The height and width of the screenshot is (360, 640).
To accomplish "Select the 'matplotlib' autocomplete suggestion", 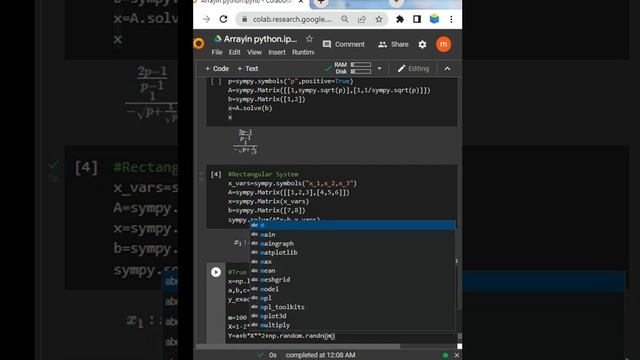I will 353,252.
